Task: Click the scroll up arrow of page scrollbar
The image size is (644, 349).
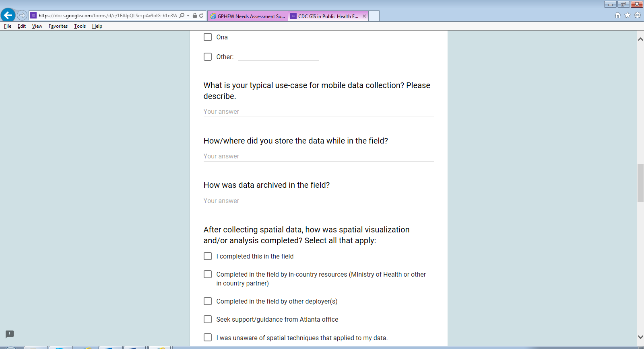Action: tap(640, 39)
